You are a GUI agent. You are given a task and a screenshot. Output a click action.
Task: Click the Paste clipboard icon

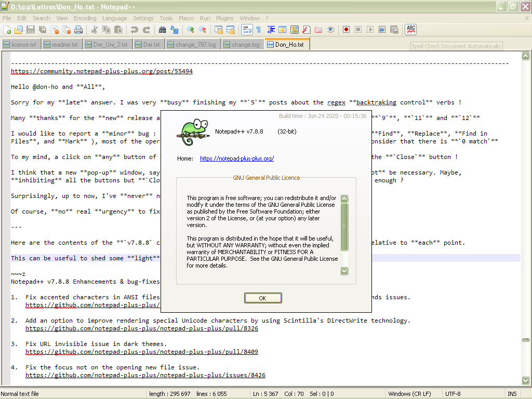[x=118, y=30]
